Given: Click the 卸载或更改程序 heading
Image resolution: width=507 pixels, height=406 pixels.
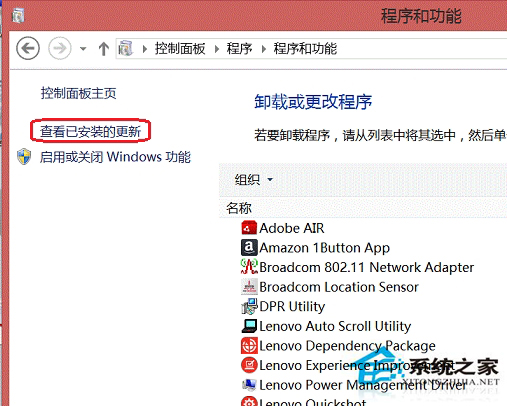Looking at the screenshot, I should (x=313, y=102).
